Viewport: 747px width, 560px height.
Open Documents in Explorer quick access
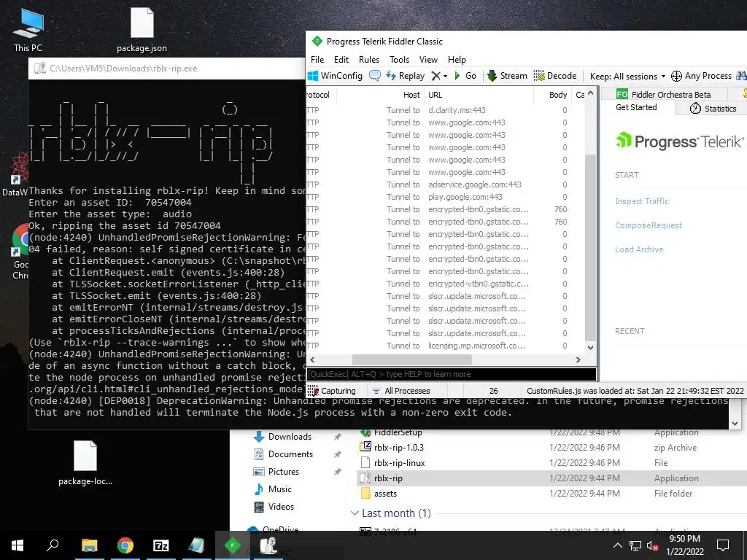(290, 454)
